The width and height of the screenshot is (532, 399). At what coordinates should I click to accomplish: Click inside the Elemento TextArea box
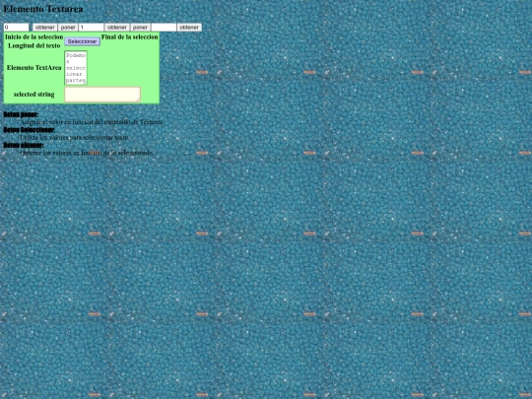[x=76, y=68]
